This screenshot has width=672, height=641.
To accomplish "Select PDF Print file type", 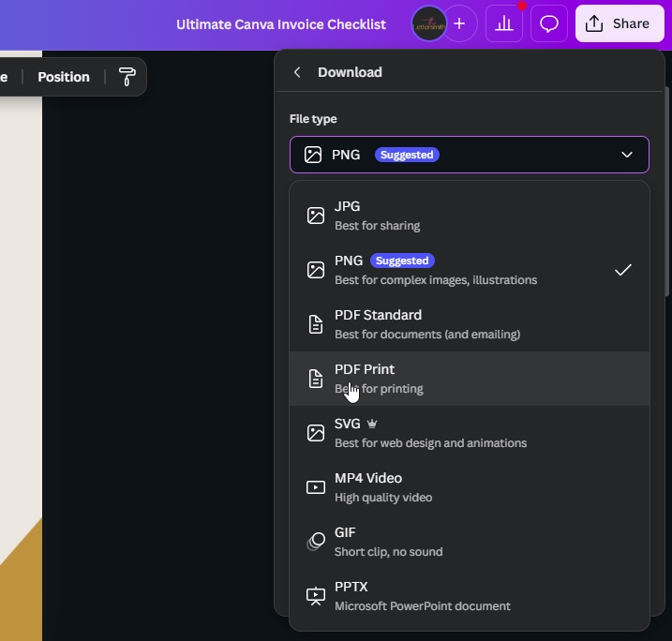I will (x=469, y=379).
